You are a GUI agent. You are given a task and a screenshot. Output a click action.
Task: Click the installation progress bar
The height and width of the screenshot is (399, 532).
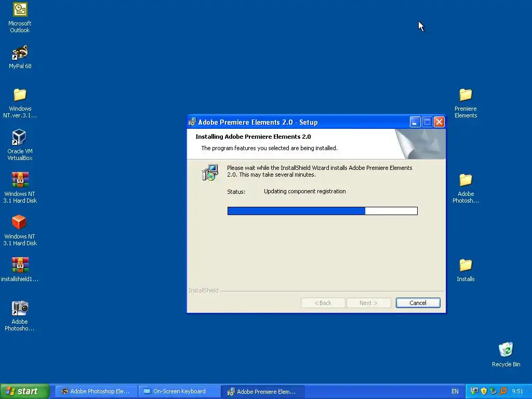322,211
